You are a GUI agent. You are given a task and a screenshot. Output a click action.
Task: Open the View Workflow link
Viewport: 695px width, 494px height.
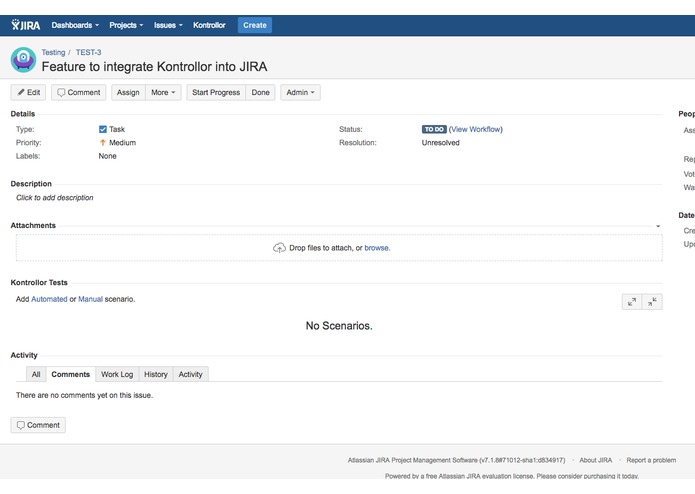(x=476, y=129)
